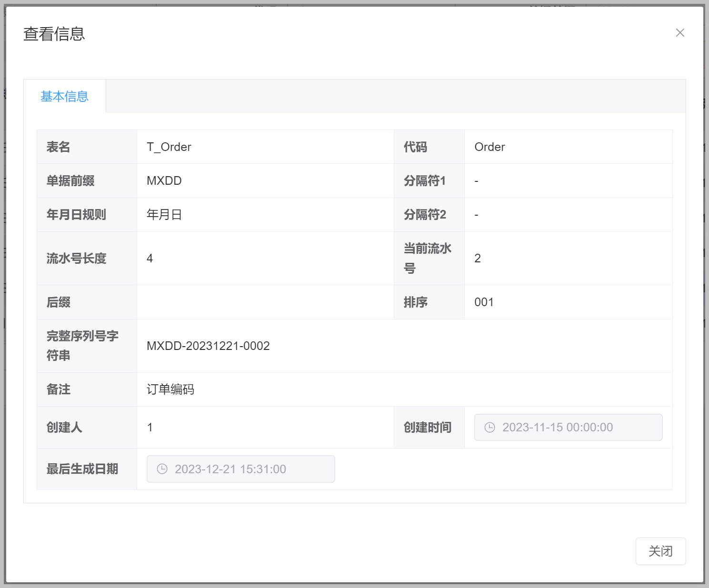Close the 查看信息 dialog with the X icon
Screen dimensions: 709x588
tap(680, 32)
